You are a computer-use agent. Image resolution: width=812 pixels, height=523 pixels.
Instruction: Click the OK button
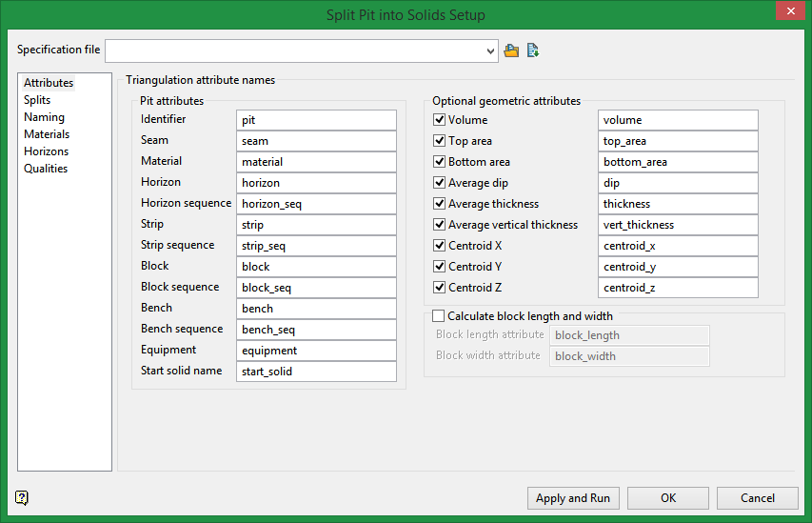tap(667, 498)
